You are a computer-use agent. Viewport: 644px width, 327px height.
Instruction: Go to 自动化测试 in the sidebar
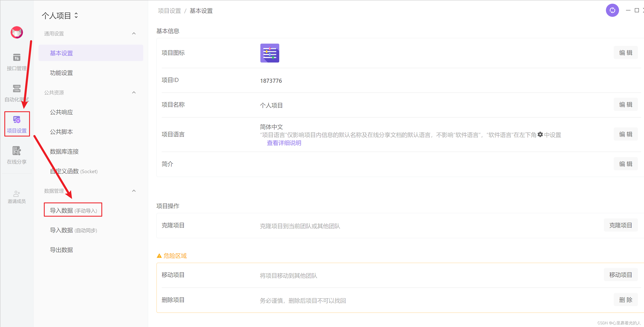tap(17, 93)
